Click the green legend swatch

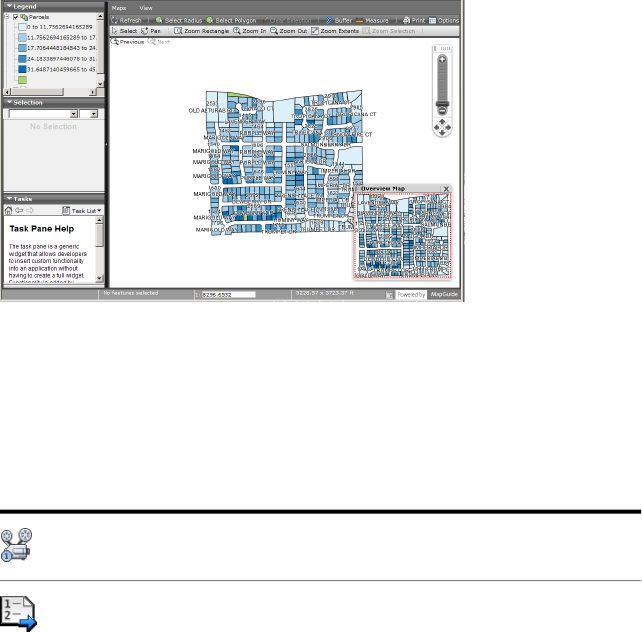coord(22,80)
